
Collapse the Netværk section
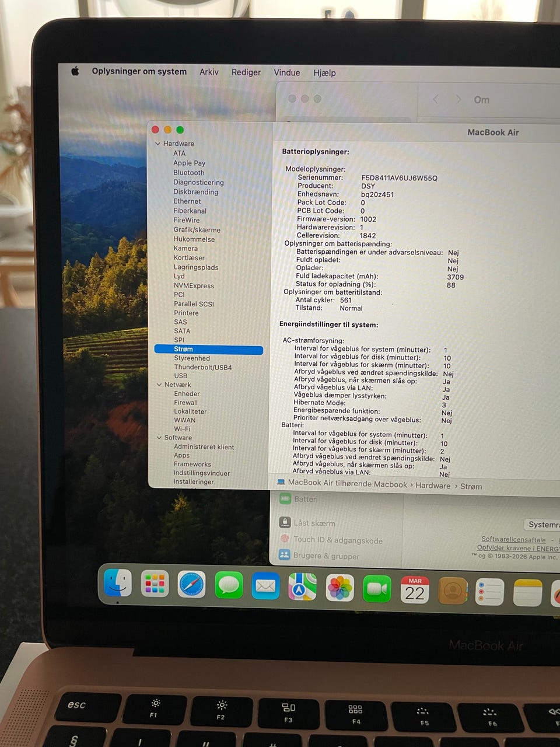coord(159,385)
